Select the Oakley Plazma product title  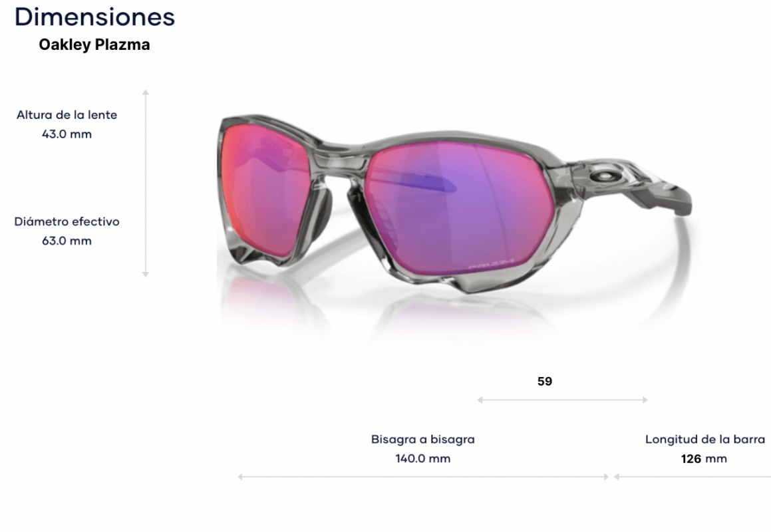94,45
